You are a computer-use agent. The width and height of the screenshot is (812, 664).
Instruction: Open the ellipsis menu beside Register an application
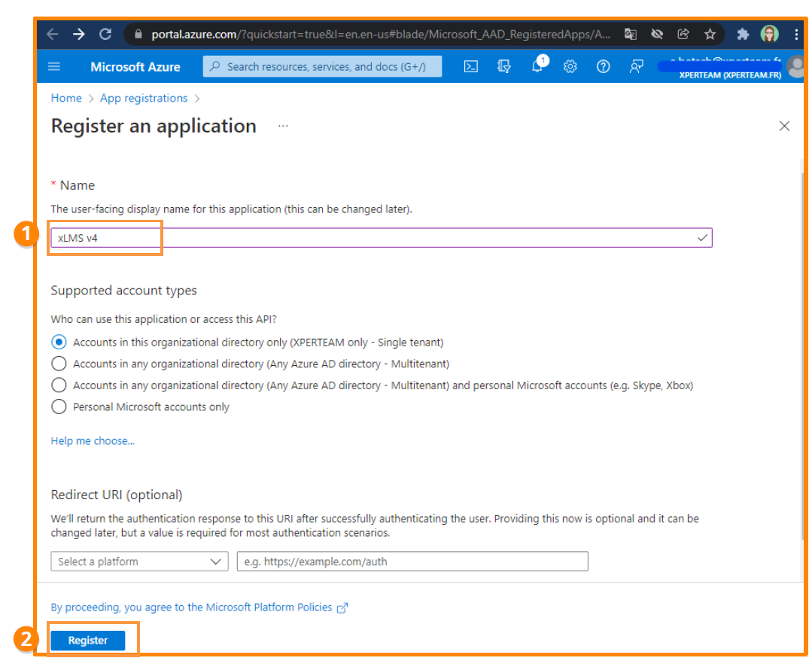283,126
